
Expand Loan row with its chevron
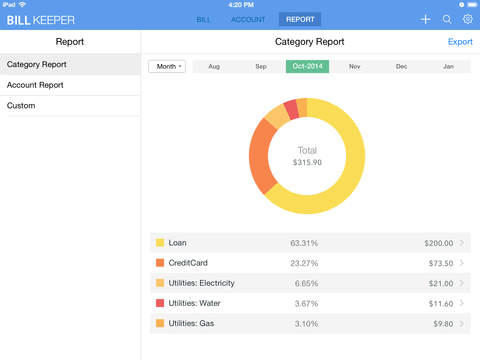pyautogui.click(x=462, y=243)
